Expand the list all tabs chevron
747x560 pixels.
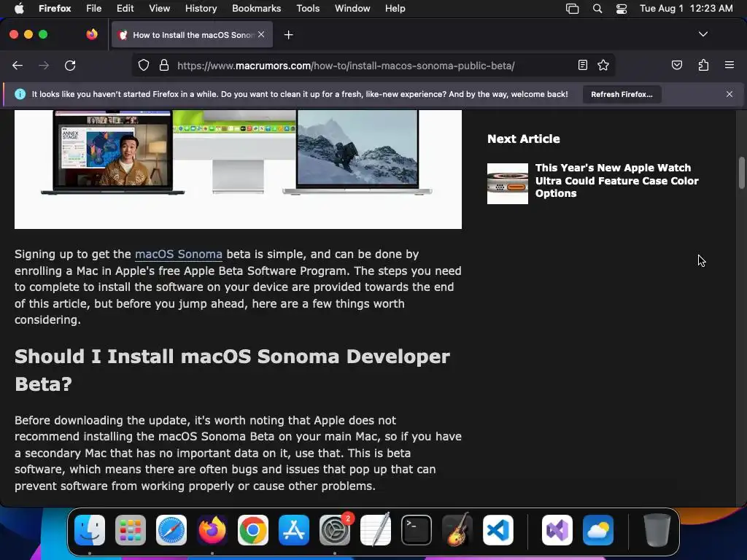click(x=703, y=34)
